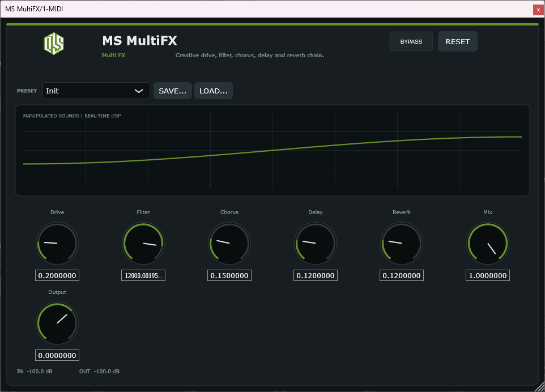
Task: Click the Reverb knob
Action: pyautogui.click(x=402, y=243)
